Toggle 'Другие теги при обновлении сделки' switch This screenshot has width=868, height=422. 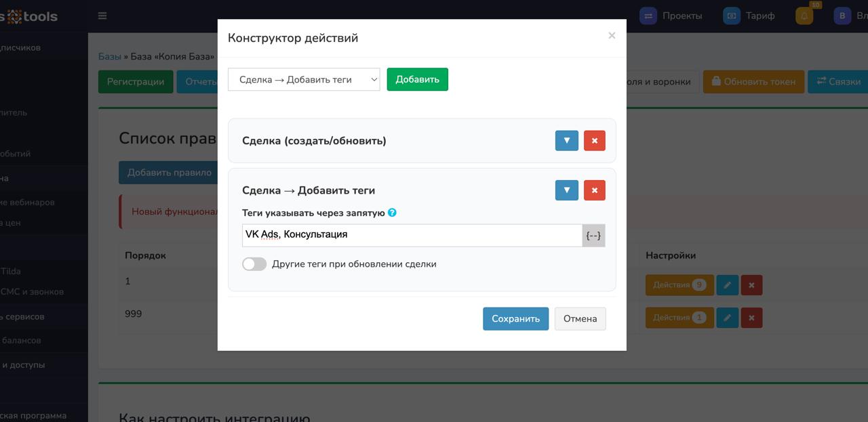(x=254, y=264)
